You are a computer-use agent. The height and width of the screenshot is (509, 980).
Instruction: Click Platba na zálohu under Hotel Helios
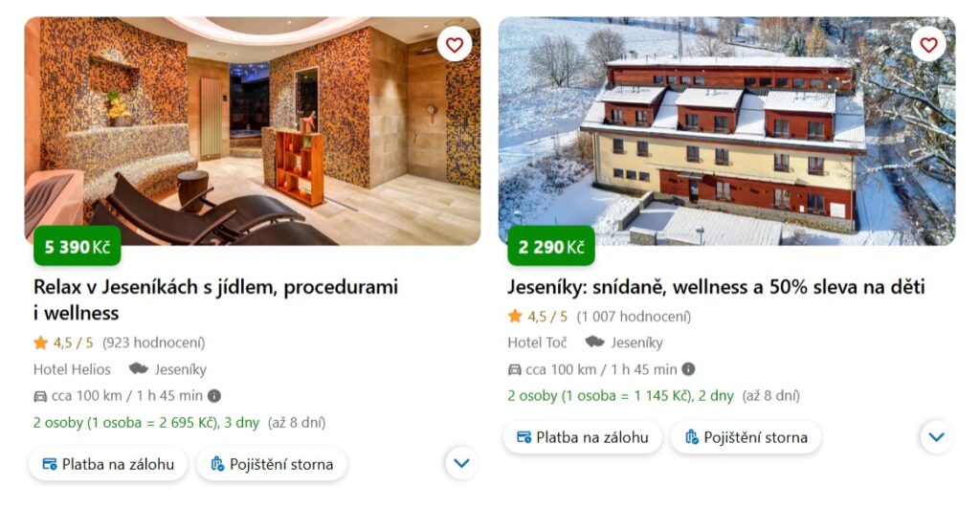pyautogui.click(x=108, y=464)
